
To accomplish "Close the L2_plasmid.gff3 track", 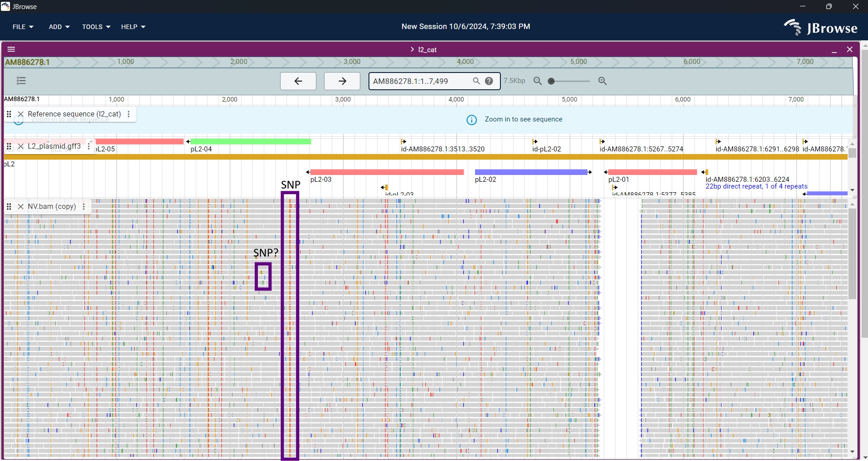I will coord(20,146).
